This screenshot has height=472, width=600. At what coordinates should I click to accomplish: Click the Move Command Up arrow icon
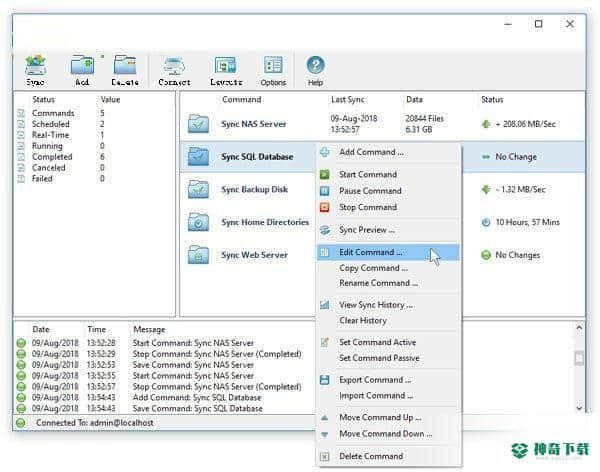tap(324, 418)
